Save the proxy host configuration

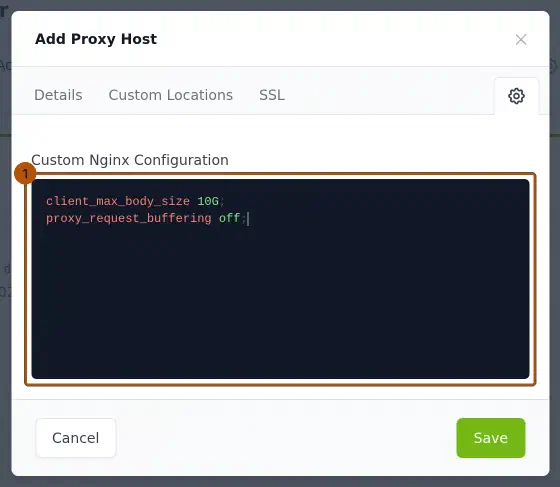coord(490,438)
